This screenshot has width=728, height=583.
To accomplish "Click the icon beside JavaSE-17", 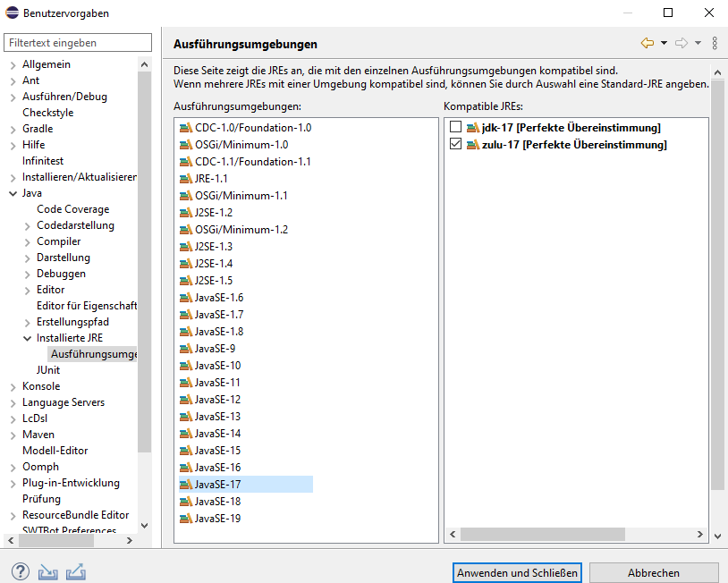I will (186, 484).
